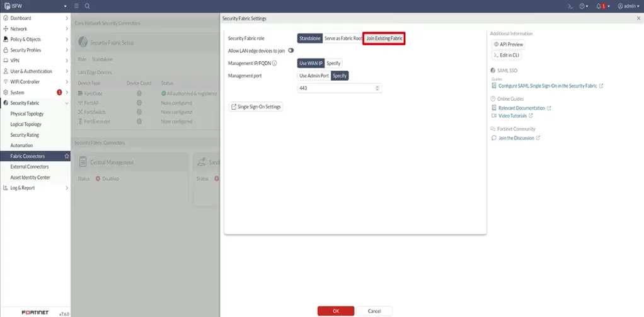The height and width of the screenshot is (317, 644).
Task: Expand the VPN menu
Action: pos(35,61)
